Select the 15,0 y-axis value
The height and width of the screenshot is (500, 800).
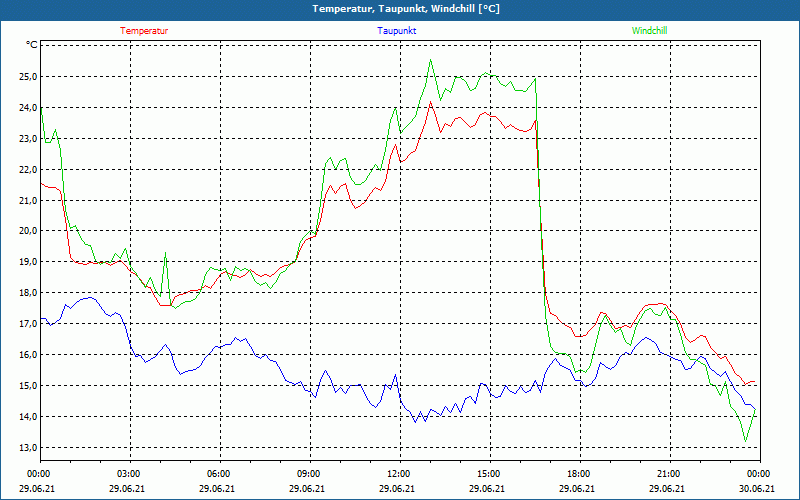[x=28, y=386]
